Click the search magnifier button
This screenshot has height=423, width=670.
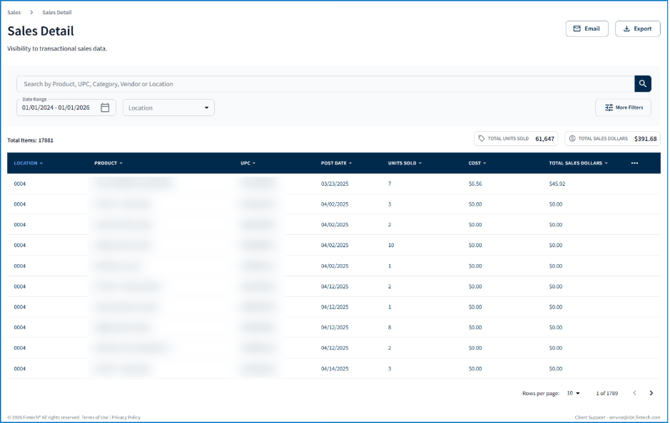pos(642,84)
